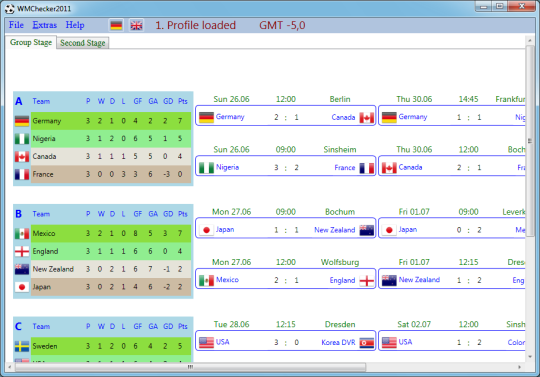540x377 pixels.
Task: Click Canada away score in Germany–Canada match
Action: tap(297, 117)
